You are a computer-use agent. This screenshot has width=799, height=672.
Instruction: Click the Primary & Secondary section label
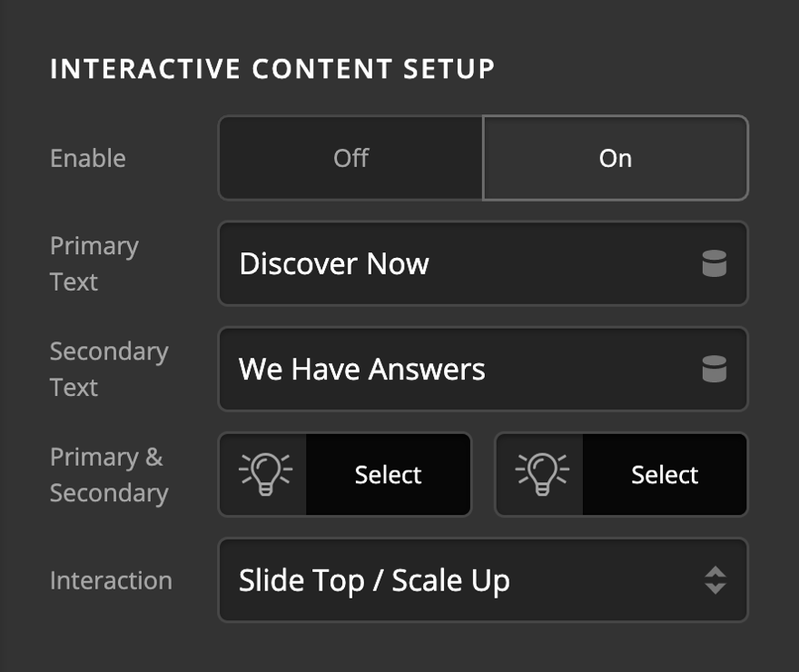point(106,474)
